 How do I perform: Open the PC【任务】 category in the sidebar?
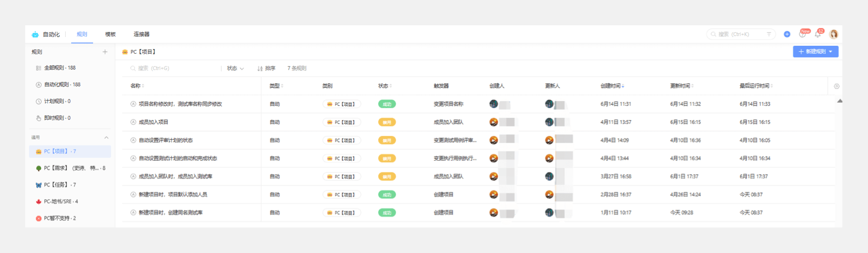[59, 185]
